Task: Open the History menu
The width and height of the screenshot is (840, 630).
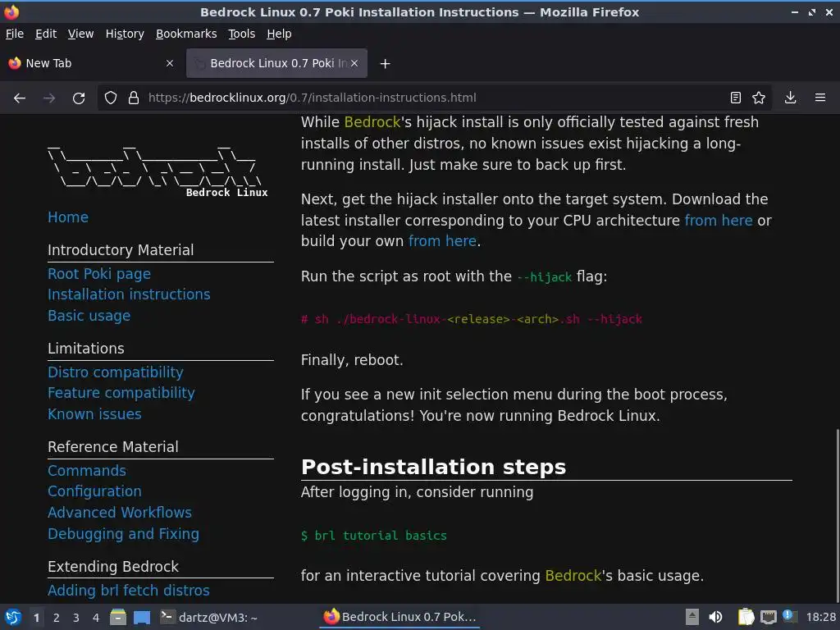Action: 125,34
